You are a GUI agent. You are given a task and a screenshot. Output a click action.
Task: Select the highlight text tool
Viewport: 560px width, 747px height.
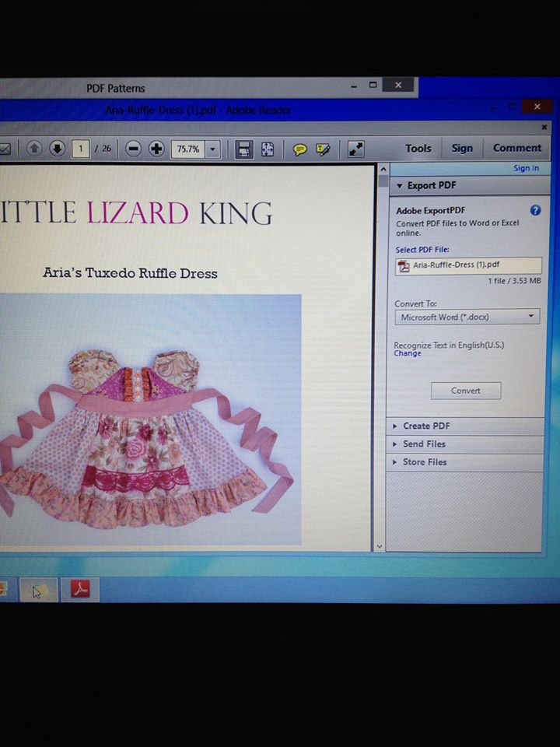click(x=323, y=150)
